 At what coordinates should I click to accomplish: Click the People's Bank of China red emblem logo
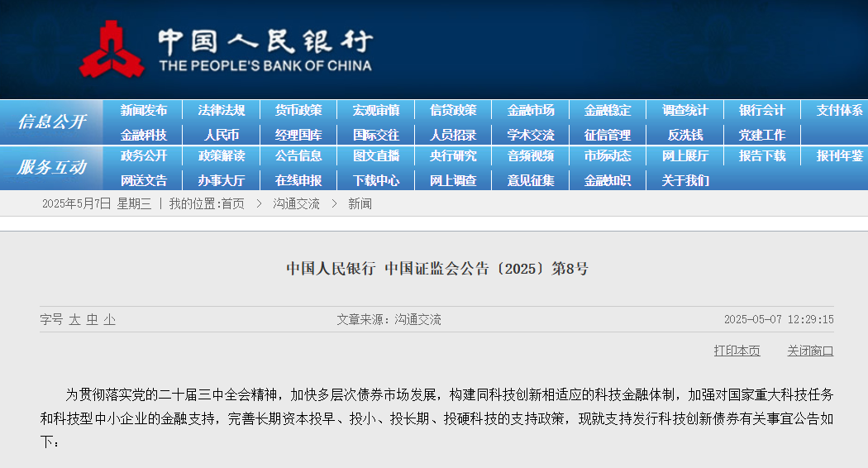click(112, 50)
